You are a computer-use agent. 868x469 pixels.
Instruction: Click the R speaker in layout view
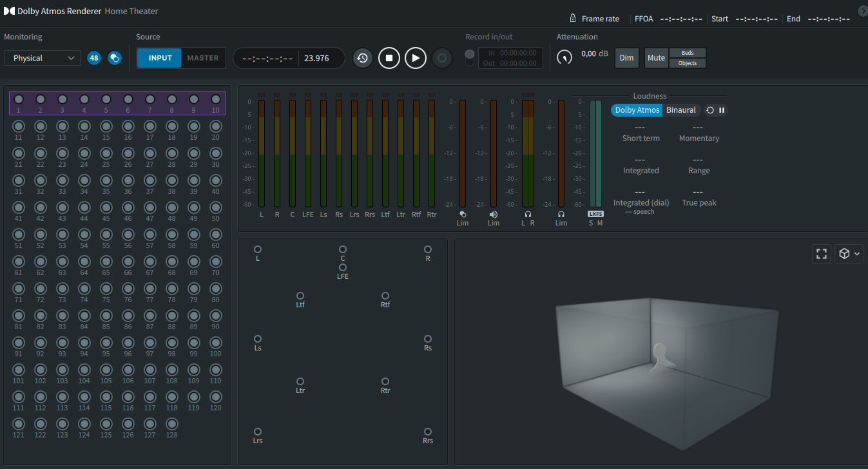(428, 249)
